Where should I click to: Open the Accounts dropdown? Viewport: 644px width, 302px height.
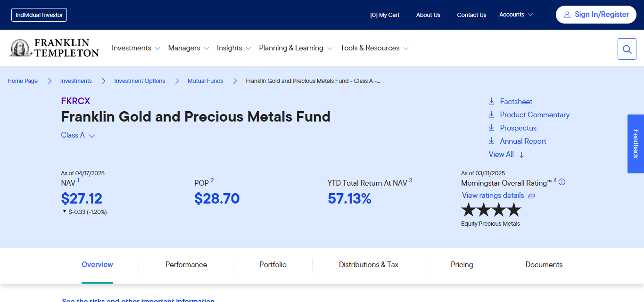pyautogui.click(x=516, y=15)
